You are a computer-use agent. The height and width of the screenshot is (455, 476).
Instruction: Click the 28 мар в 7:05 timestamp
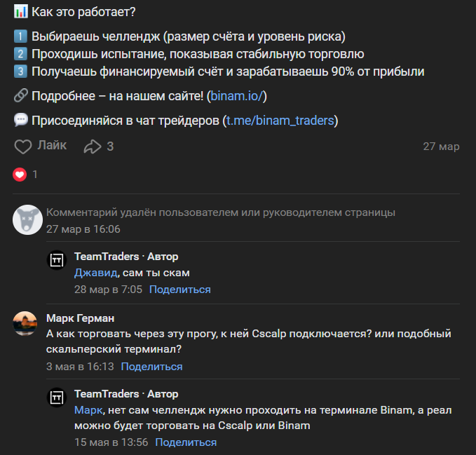(108, 290)
